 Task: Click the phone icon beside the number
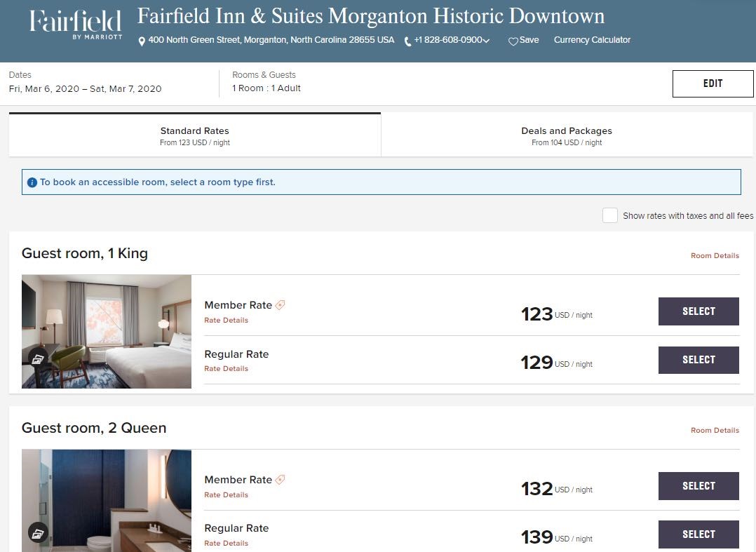tap(408, 41)
